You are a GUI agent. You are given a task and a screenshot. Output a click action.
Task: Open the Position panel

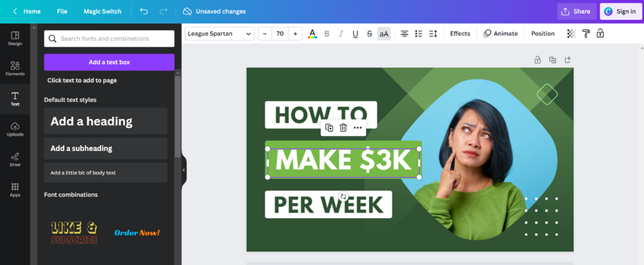point(543,34)
